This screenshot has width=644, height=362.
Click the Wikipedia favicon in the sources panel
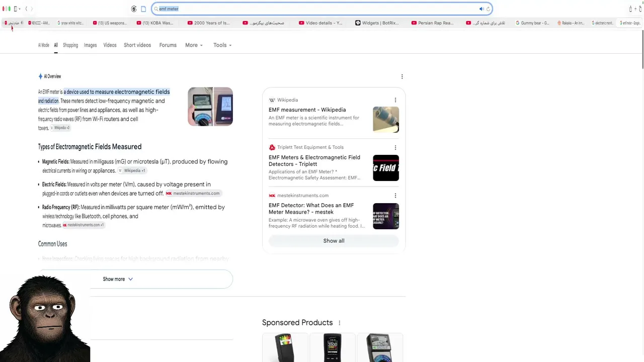tap(272, 100)
